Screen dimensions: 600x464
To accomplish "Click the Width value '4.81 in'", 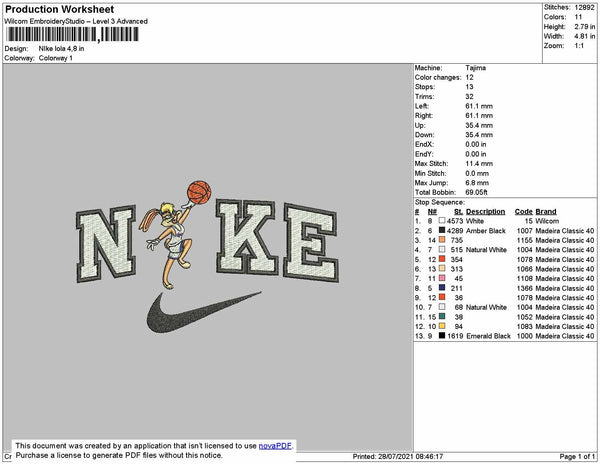I will (585, 36).
